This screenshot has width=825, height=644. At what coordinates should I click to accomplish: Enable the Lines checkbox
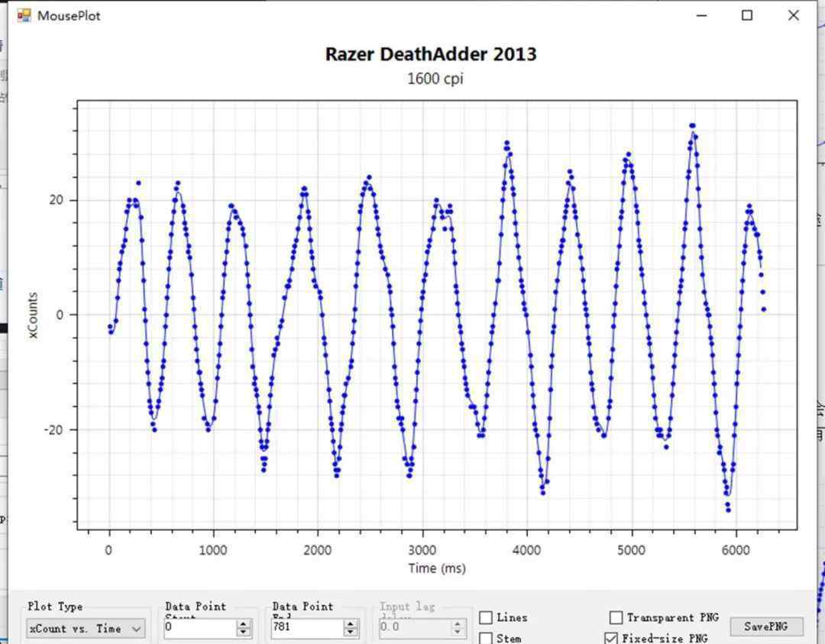click(486, 617)
